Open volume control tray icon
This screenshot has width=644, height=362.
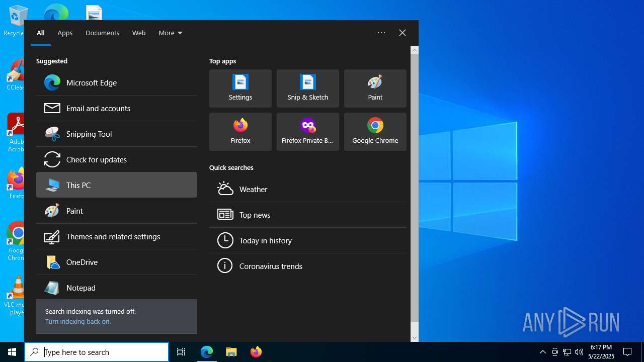tap(579, 352)
